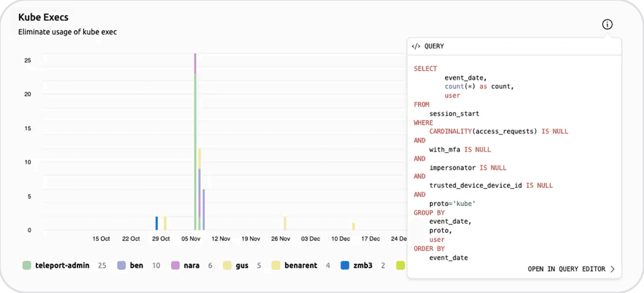644x293 pixels.
Task: Click the session_start table name in the query
Action: tap(454, 113)
